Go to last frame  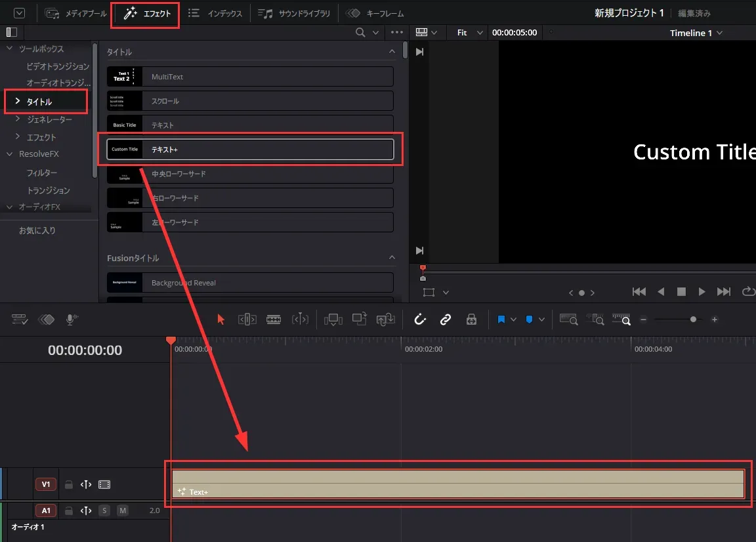click(x=724, y=292)
